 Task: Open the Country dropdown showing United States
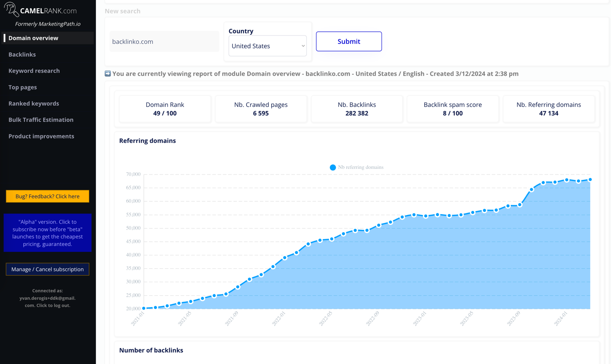[x=267, y=46]
